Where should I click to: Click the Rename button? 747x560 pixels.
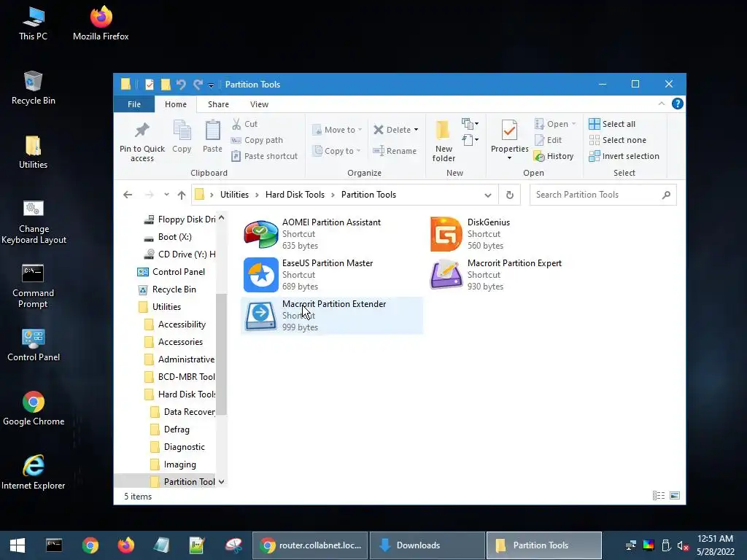pos(395,151)
